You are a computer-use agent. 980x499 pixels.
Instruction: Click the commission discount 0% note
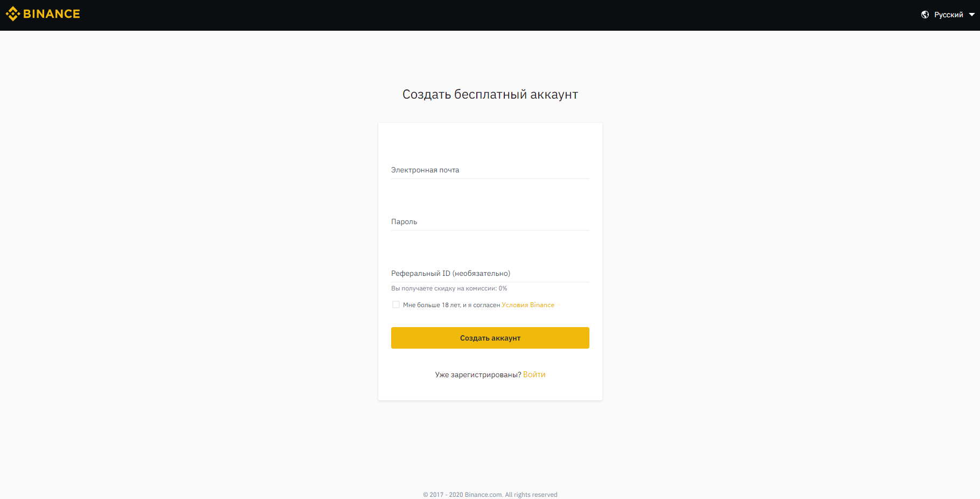tap(449, 288)
